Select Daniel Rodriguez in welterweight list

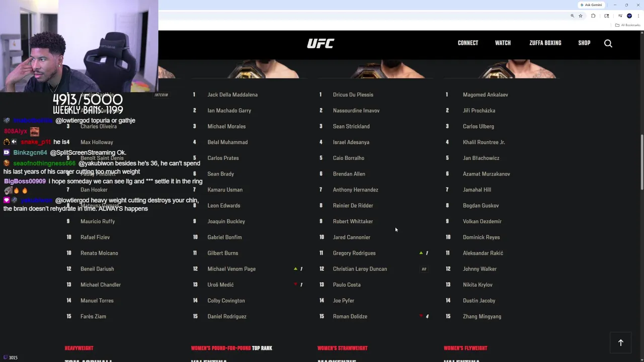pos(226,316)
